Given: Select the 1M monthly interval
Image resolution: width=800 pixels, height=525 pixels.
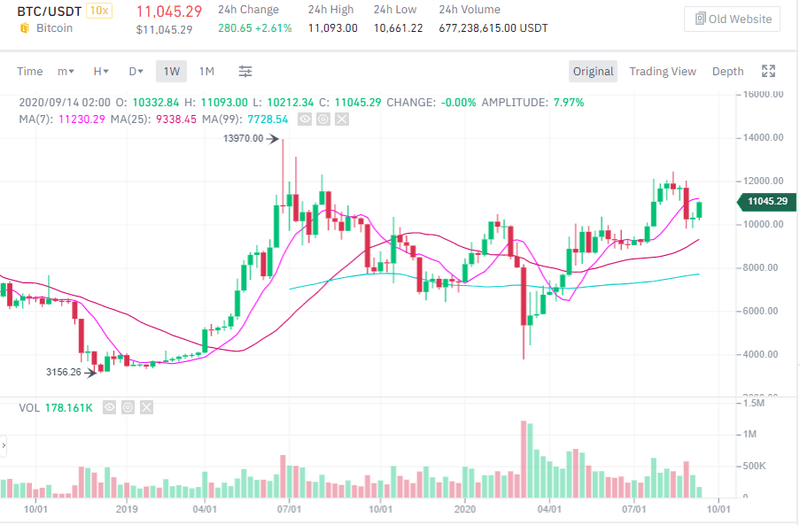Looking at the screenshot, I should [x=206, y=71].
